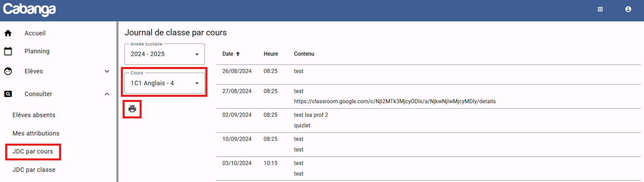Click the Planning calendar icon
The width and height of the screenshot is (644, 182).
pyautogui.click(x=8, y=51)
